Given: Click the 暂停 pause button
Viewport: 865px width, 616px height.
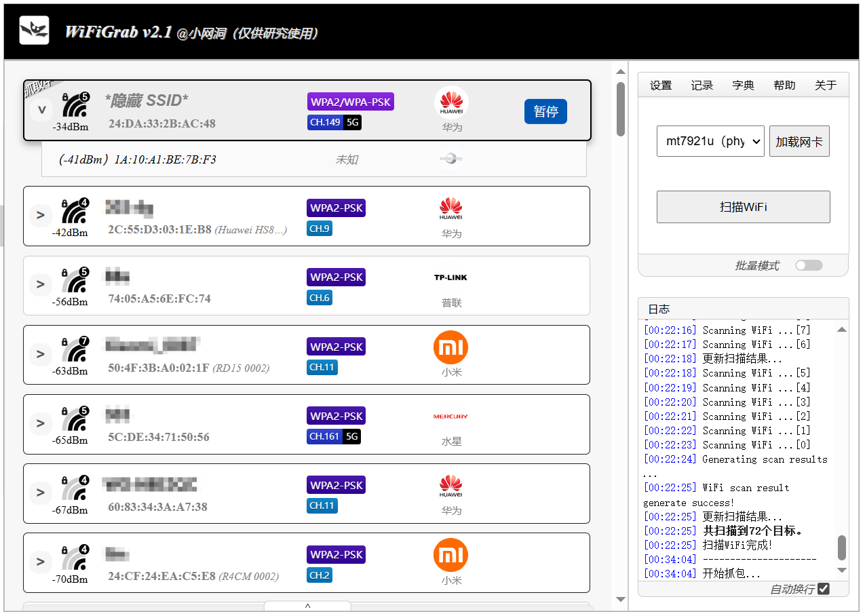Looking at the screenshot, I should pyautogui.click(x=545, y=111).
